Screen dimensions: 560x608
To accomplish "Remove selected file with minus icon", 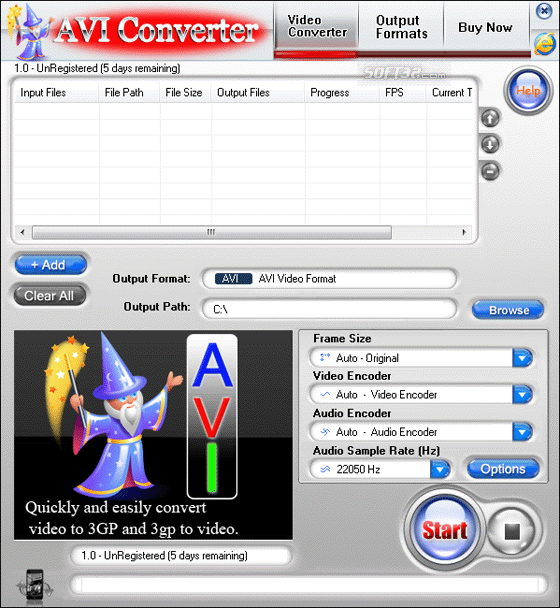I will click(x=490, y=171).
